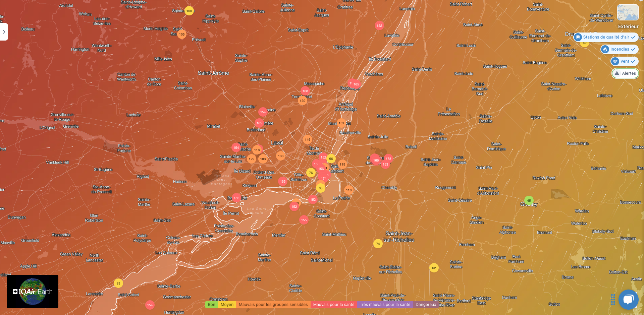Open the live chat bubble

[628, 299]
